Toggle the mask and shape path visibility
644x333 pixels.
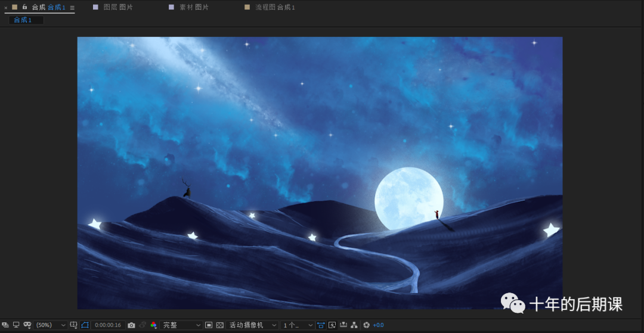pos(85,325)
